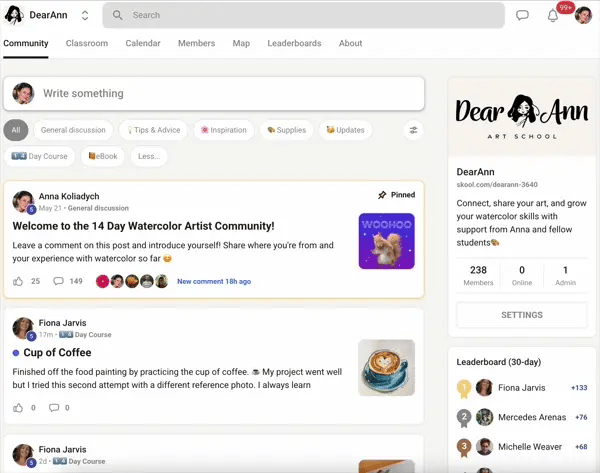Open comments on the Welcome post
The height and width of the screenshot is (473, 600).
point(58,281)
